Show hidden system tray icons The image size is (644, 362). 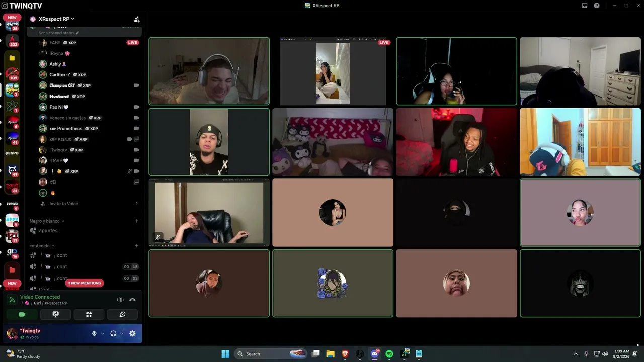click(x=576, y=354)
